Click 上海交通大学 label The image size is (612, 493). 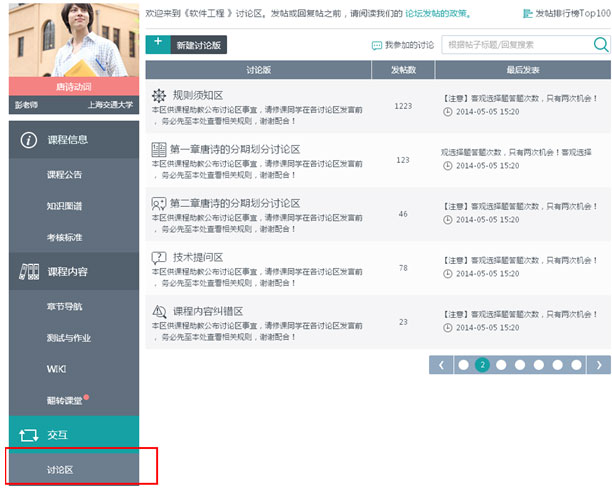click(x=110, y=105)
